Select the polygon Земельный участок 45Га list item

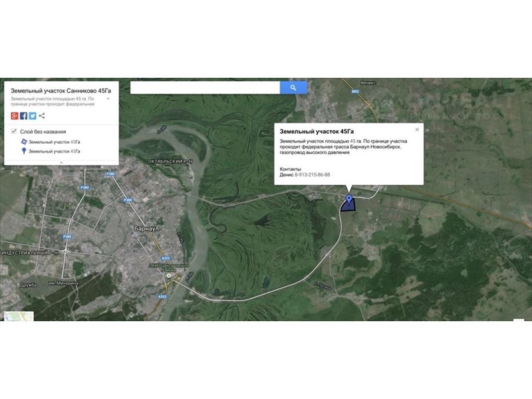[x=53, y=142]
